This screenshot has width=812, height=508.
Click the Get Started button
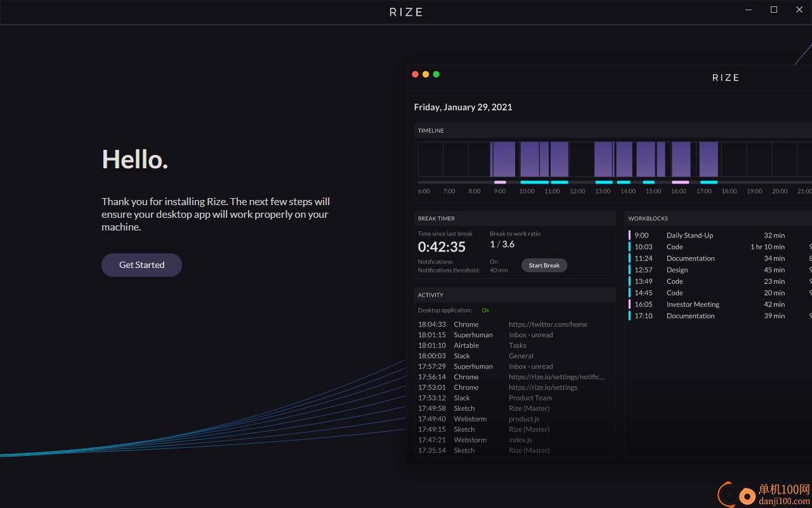(x=141, y=265)
